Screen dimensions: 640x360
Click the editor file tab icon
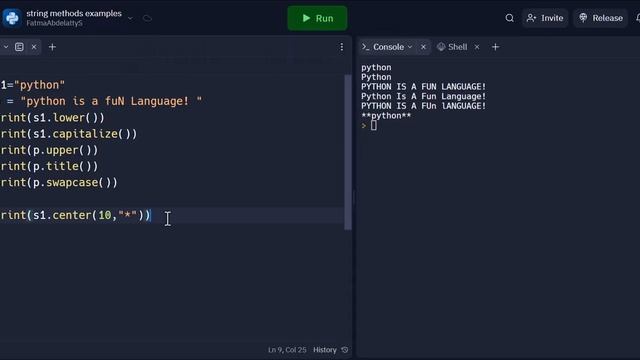point(19,47)
